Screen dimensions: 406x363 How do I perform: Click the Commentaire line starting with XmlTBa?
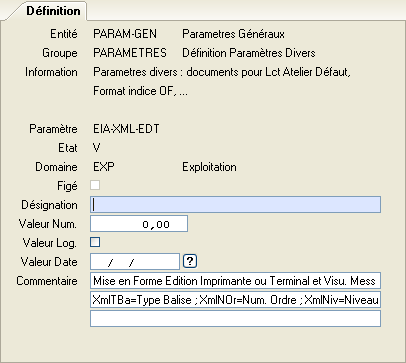pos(235,300)
